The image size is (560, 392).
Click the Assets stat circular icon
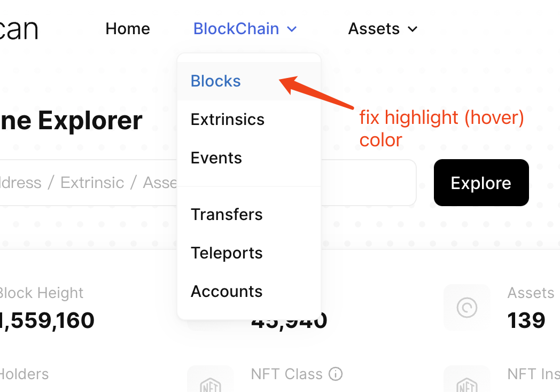467,308
